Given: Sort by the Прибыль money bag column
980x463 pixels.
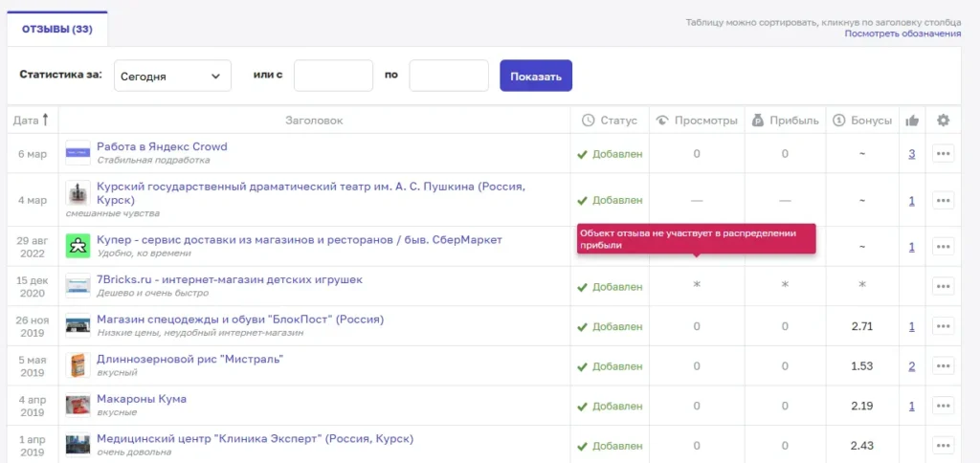Looking at the screenshot, I should (x=785, y=121).
